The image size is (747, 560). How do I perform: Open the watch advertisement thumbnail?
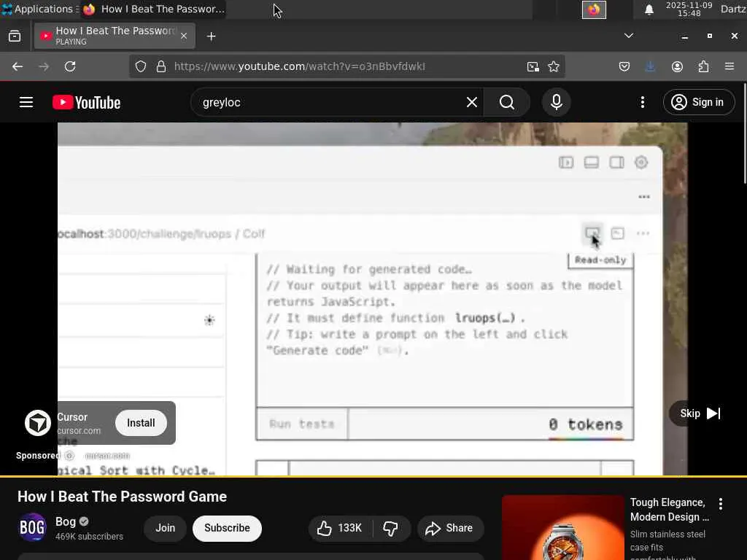[x=563, y=528]
